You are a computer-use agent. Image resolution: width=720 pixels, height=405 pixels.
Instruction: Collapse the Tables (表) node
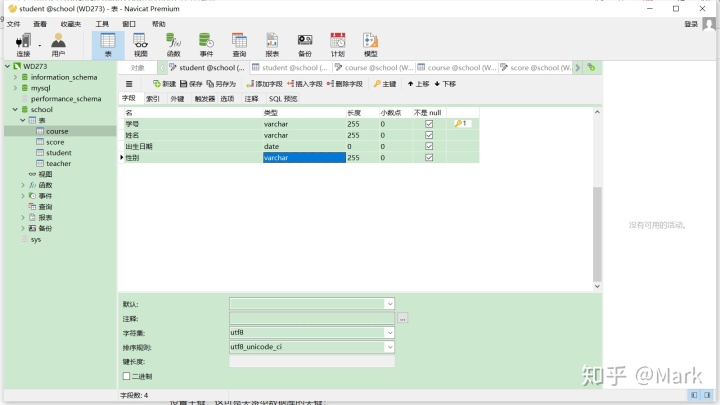pyautogui.click(x=22, y=120)
